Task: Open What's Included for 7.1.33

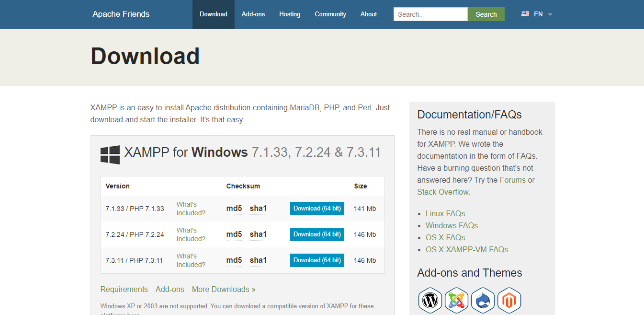Action: pos(191,209)
